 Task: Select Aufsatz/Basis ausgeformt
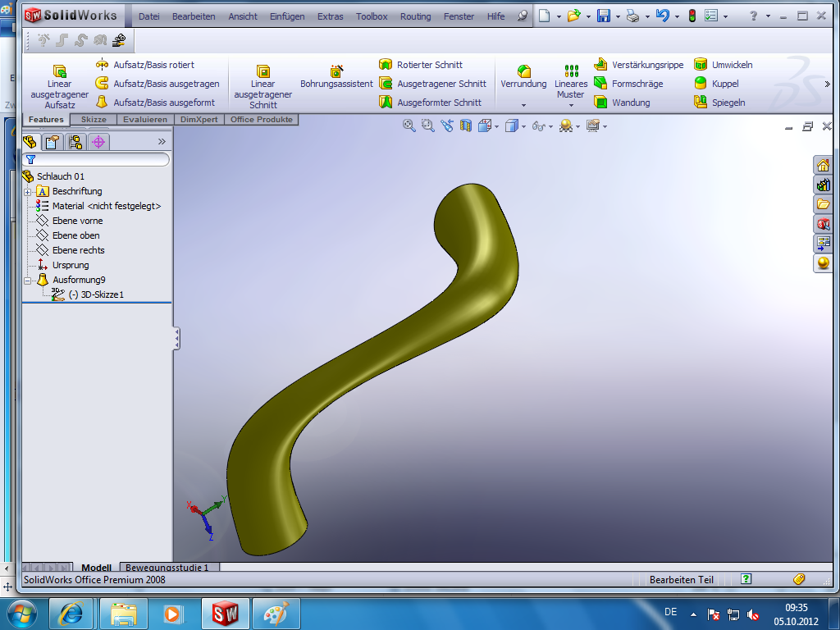tap(155, 103)
